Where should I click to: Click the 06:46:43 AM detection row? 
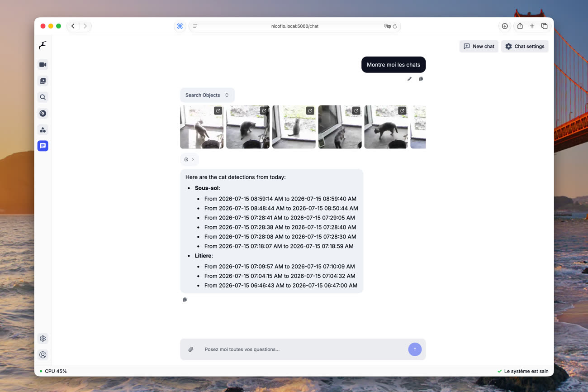tap(281, 286)
